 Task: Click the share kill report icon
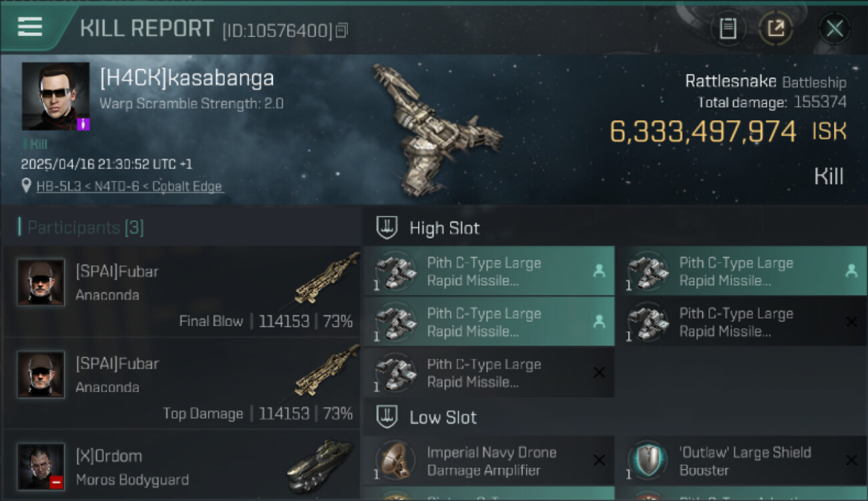point(775,29)
